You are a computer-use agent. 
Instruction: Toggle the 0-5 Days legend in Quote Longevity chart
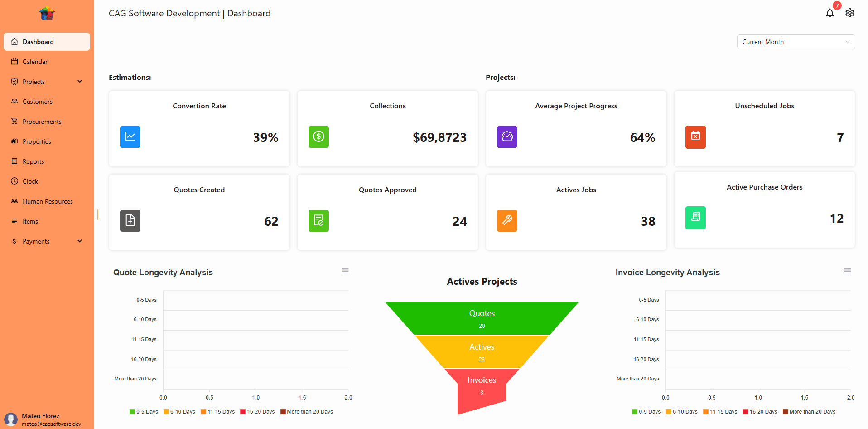point(144,411)
